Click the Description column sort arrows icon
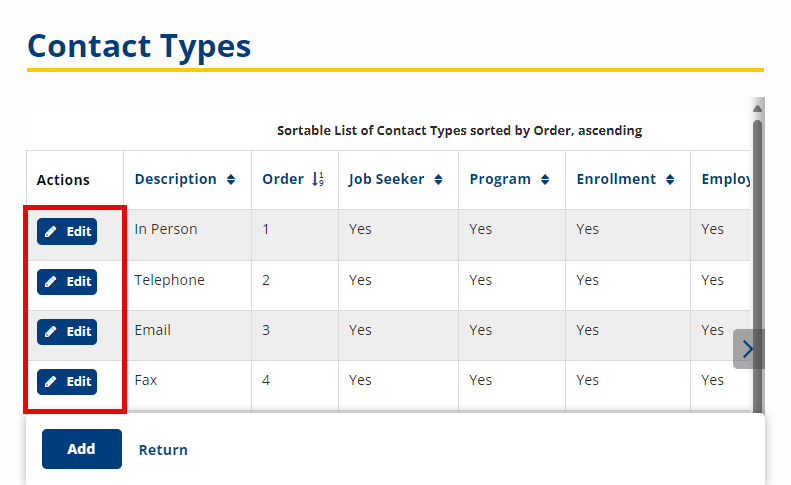791x485 pixels. (x=231, y=180)
